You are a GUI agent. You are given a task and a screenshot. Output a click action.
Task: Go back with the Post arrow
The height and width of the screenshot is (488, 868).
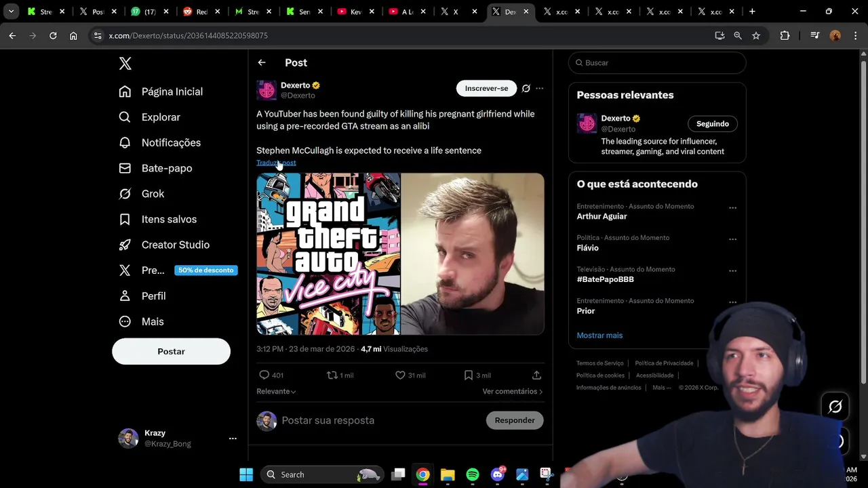tap(262, 62)
